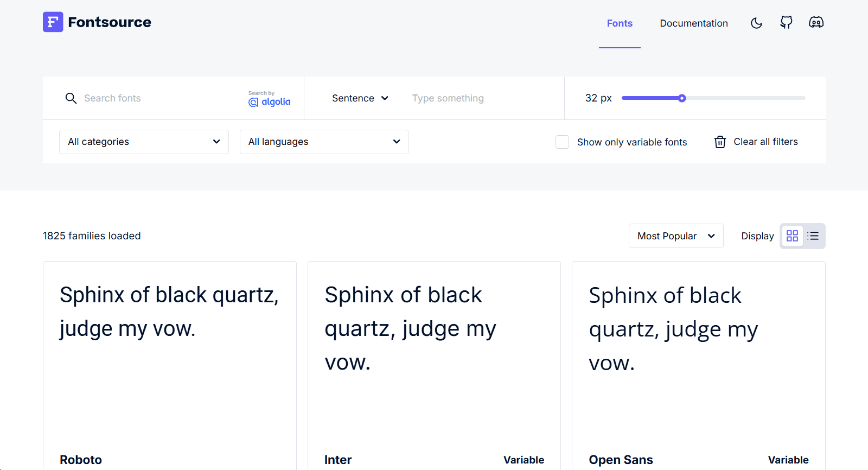Open the Most Popular sort dropdown
868x470 pixels.
point(675,236)
